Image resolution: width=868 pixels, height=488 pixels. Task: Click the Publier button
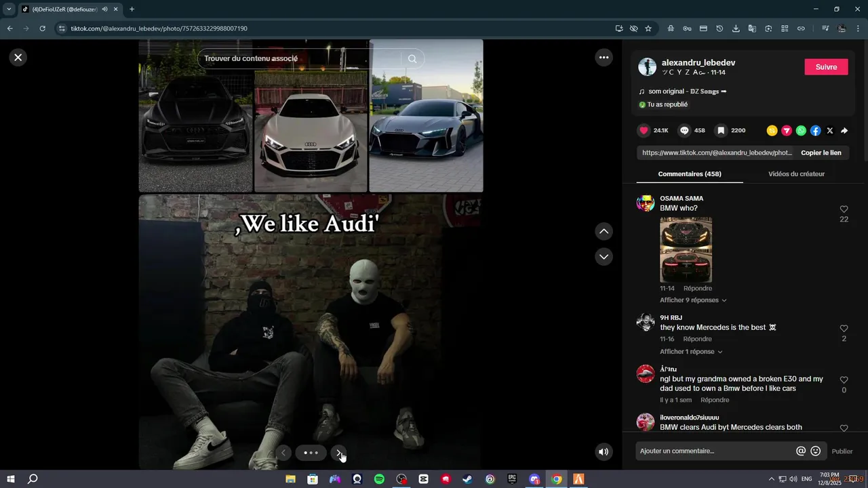click(842, 451)
